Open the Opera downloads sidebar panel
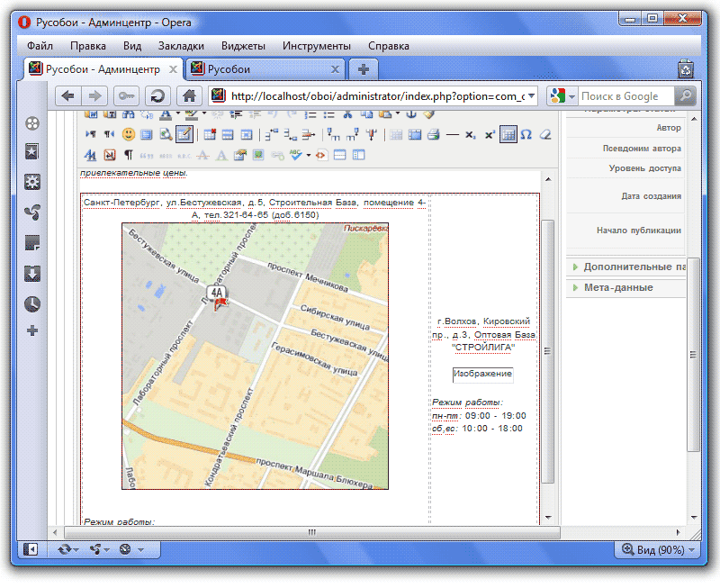The width and height of the screenshot is (720, 588). [x=32, y=274]
